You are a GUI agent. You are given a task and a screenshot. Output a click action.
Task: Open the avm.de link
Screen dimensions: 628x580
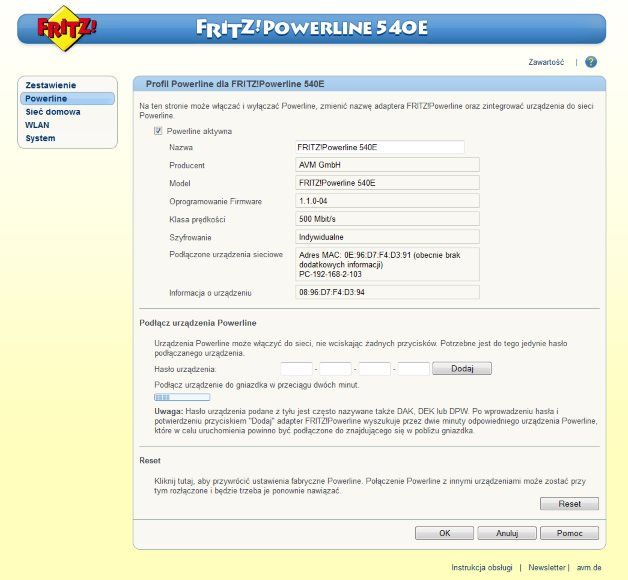589,567
